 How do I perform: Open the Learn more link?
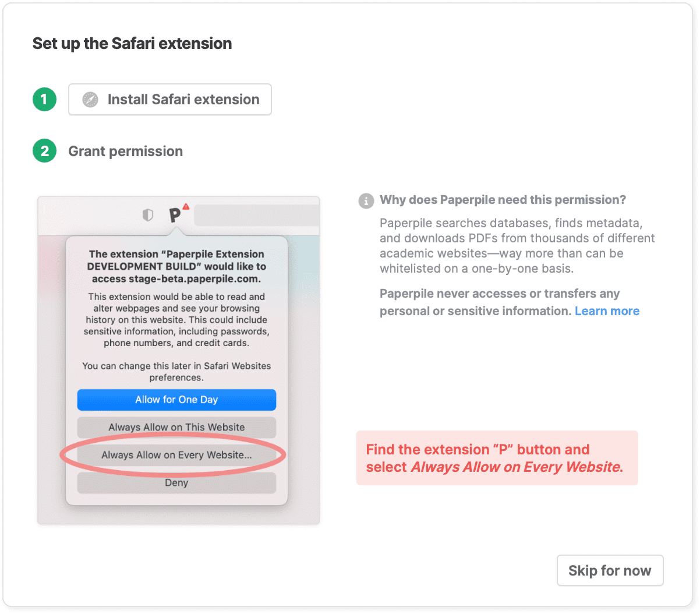click(x=607, y=311)
